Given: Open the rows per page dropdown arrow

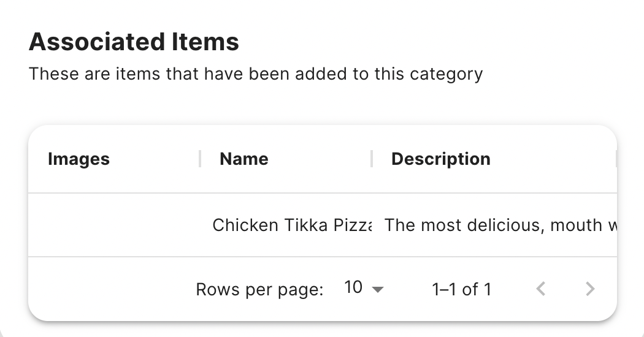Looking at the screenshot, I should click(378, 289).
